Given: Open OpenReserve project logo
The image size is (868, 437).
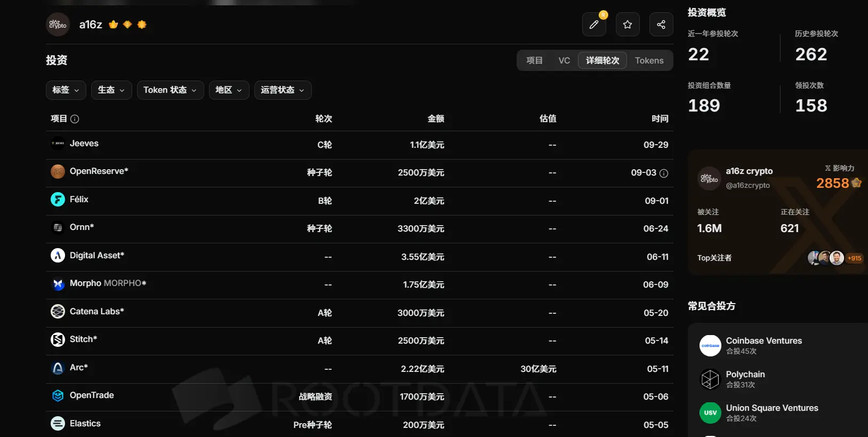Looking at the screenshot, I should [x=58, y=171].
